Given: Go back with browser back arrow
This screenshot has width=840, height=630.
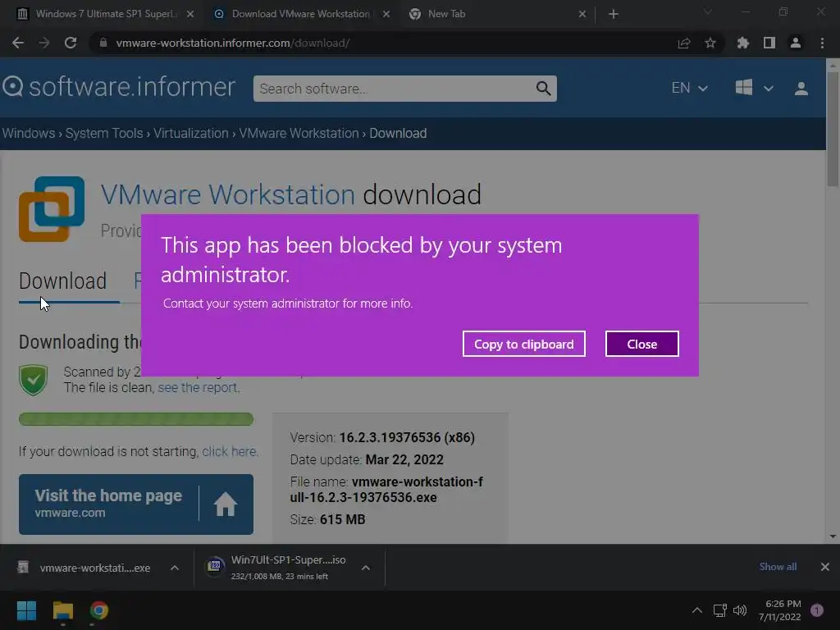Looking at the screenshot, I should [x=18, y=43].
